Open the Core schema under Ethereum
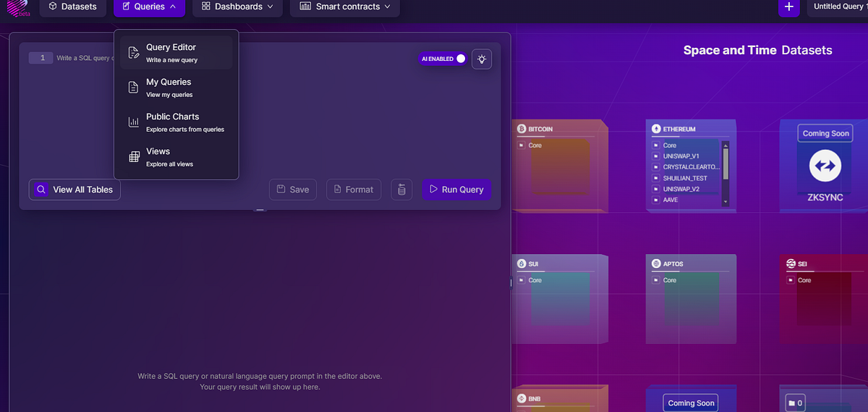868x412 pixels. [x=670, y=146]
